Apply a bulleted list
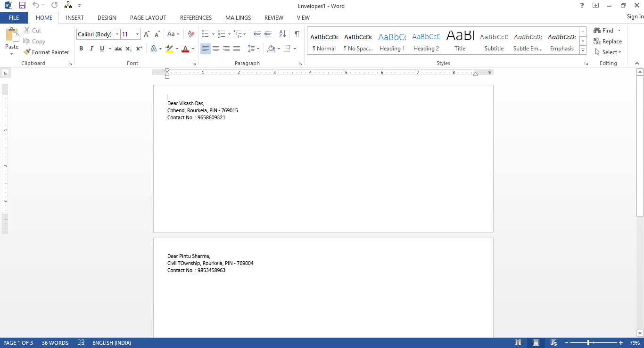The height and width of the screenshot is (348, 644). point(205,34)
